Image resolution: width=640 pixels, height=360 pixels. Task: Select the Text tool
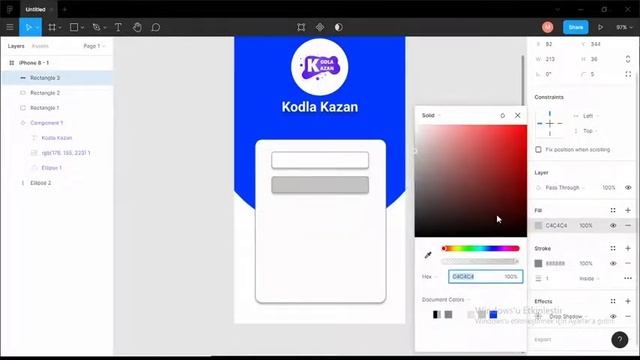118,27
